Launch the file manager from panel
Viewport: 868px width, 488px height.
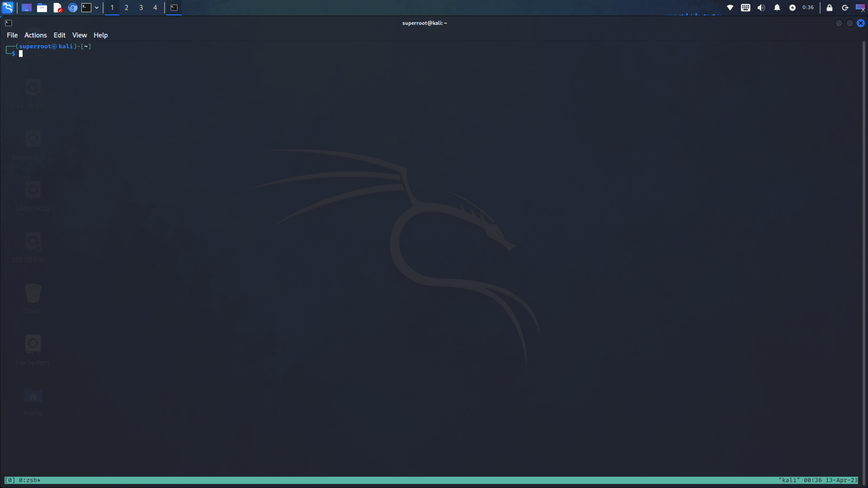(x=42, y=8)
